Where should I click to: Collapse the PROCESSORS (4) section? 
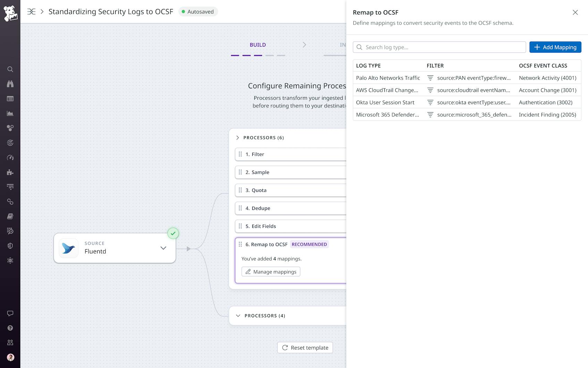[238, 316]
